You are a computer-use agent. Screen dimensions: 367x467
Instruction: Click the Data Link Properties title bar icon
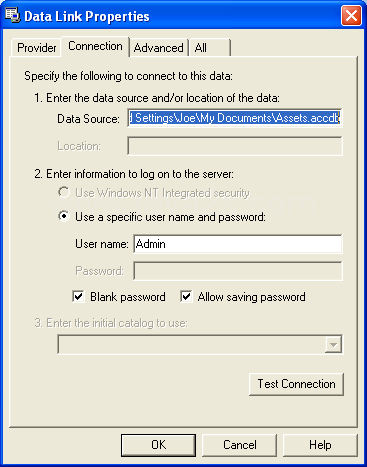13,15
